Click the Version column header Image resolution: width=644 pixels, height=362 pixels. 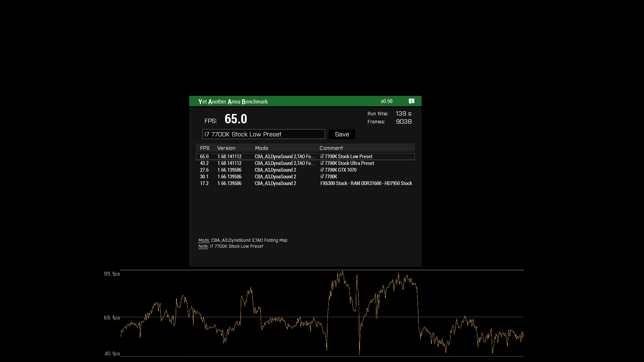tap(226, 148)
